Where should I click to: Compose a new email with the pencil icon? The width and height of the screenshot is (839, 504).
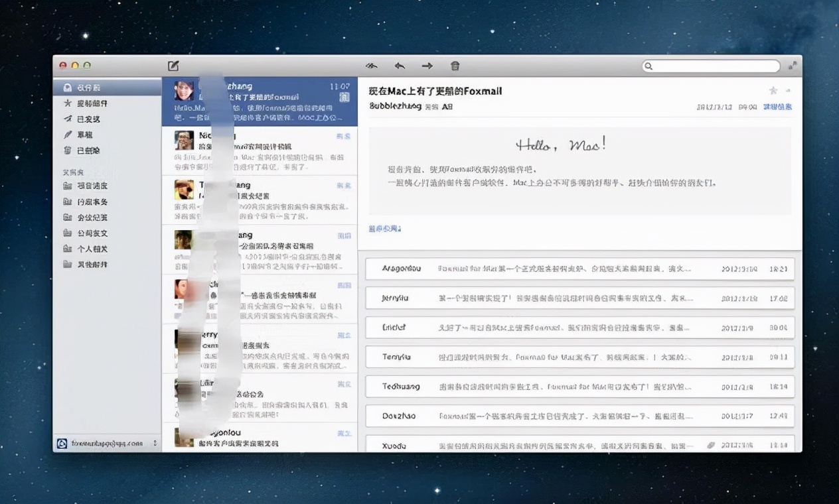tap(173, 66)
